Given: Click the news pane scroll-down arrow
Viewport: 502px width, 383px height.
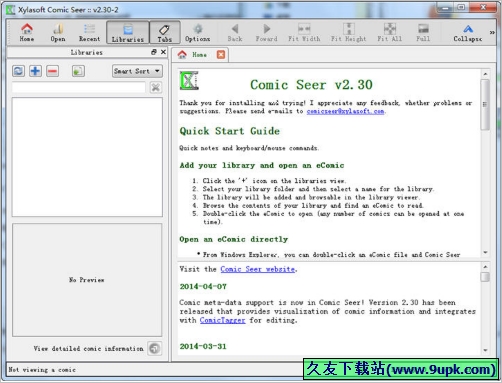Looking at the screenshot, I should [485, 350].
